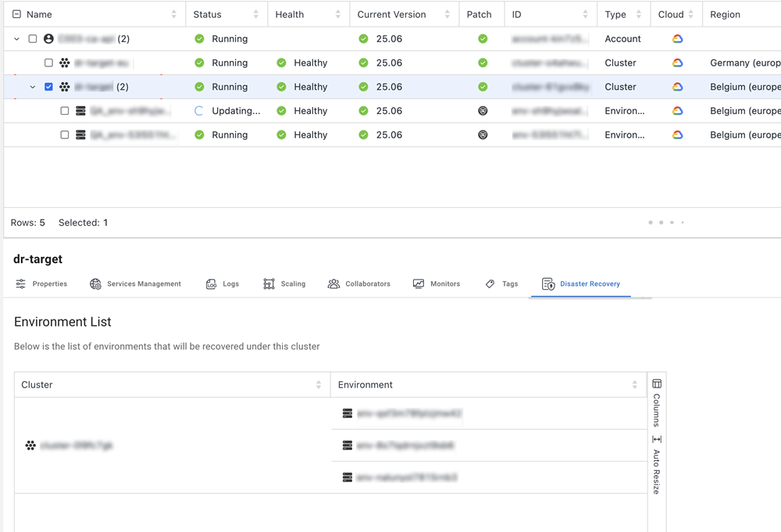Tick the checkbox on the Updating environment row
Screen dimensions: 781x532
tap(65, 111)
